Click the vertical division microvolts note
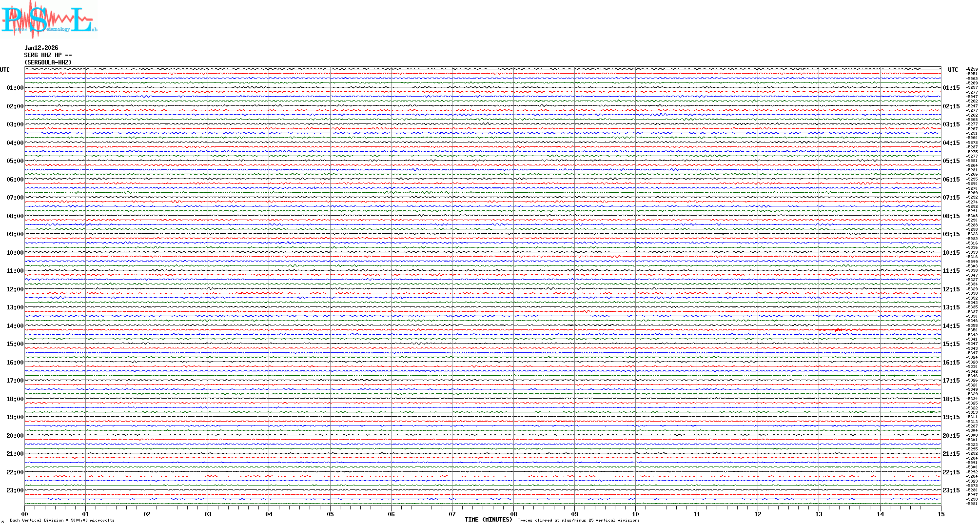 click(62, 520)
